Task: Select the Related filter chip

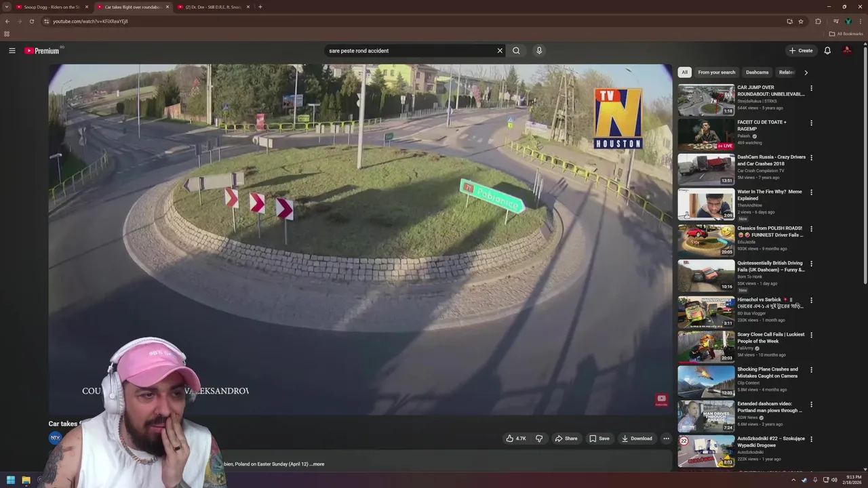Action: pos(787,72)
